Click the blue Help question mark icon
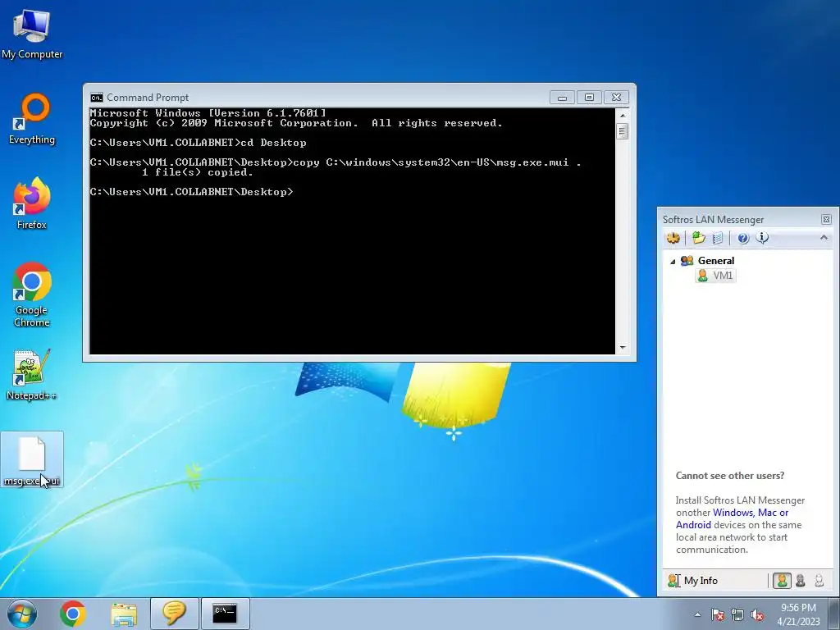Image resolution: width=840 pixels, height=630 pixels. [743, 239]
